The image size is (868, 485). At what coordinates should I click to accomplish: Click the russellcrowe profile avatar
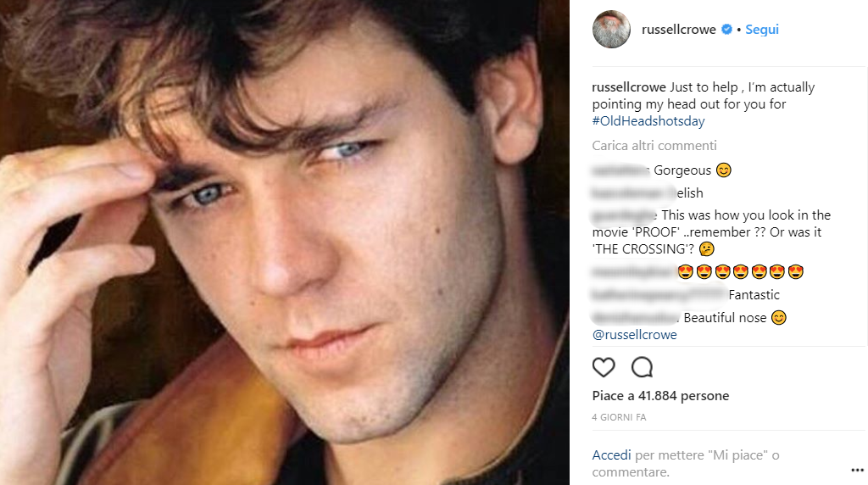click(x=611, y=30)
